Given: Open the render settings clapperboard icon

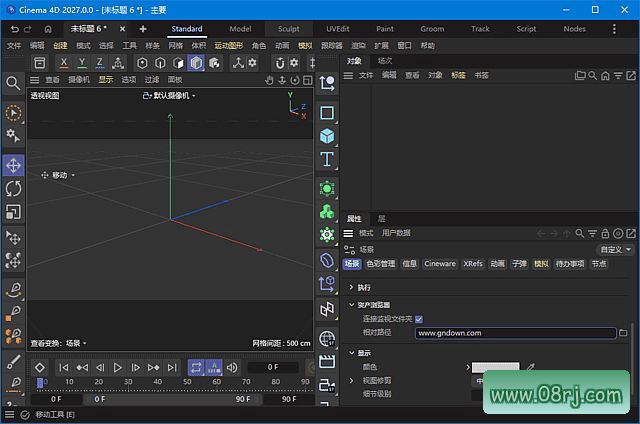Looking at the screenshot, I should pos(327,361).
